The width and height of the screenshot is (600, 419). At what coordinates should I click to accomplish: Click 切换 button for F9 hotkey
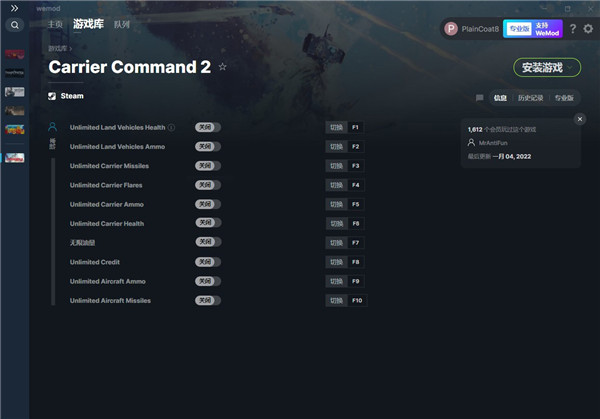[x=336, y=281]
